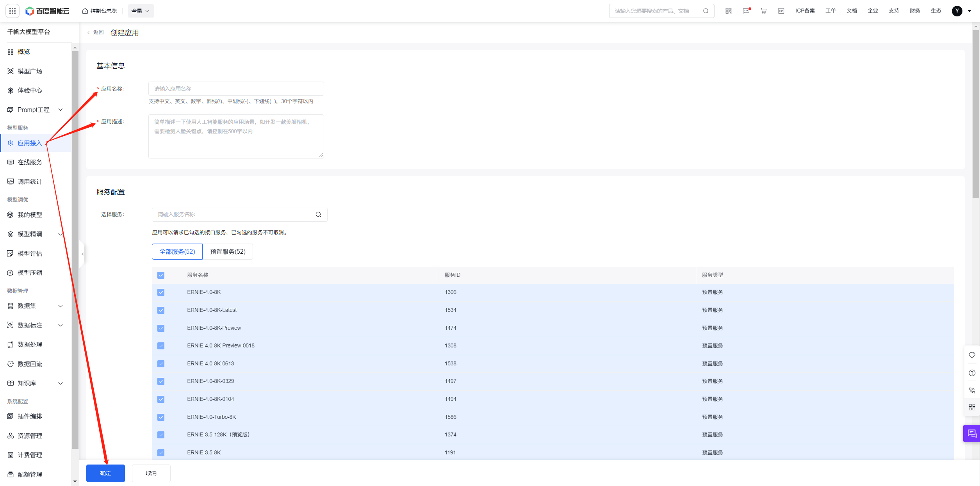980x486 pixels.
Task: Open the 文档 menu item
Action: 852,11
